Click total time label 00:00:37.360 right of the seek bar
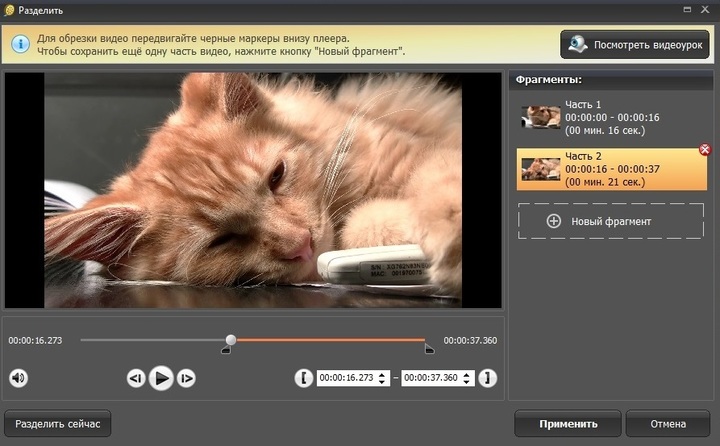Screen dimensions: 720x446 coord(470,340)
